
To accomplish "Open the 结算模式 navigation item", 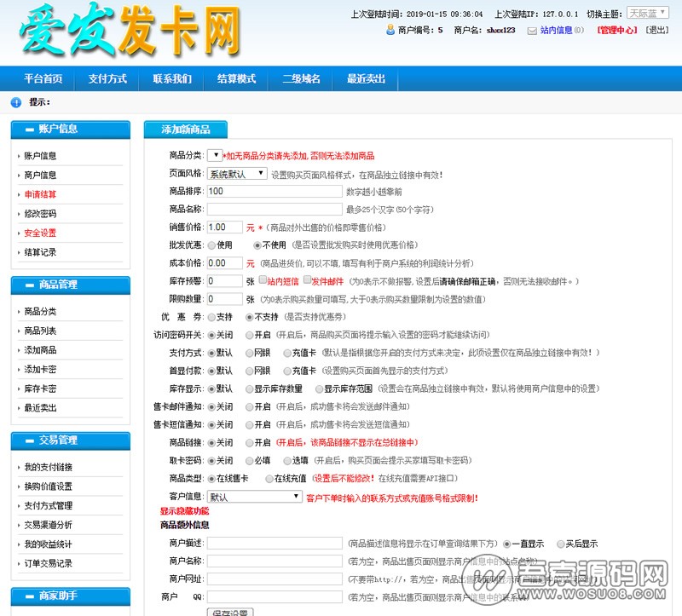I will point(236,79).
